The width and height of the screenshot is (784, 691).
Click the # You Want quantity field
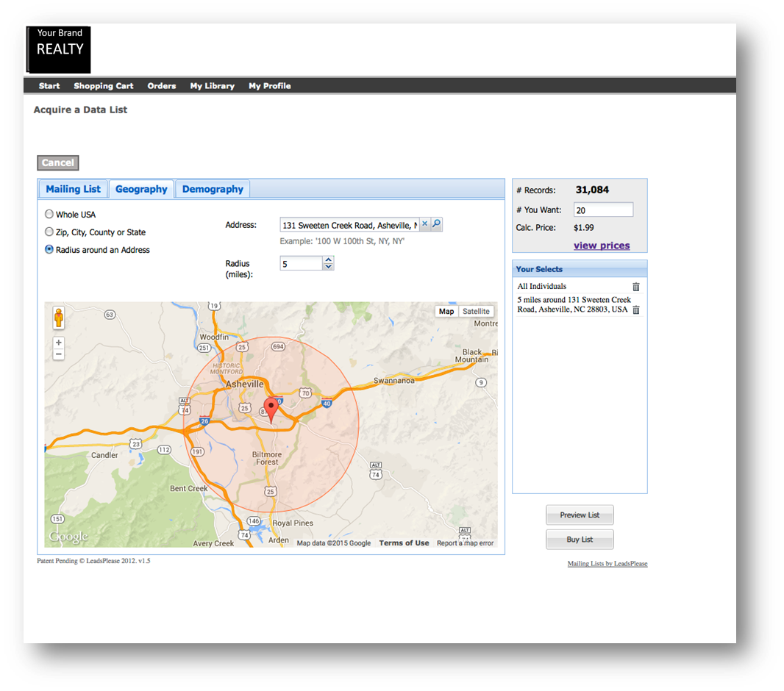603,210
